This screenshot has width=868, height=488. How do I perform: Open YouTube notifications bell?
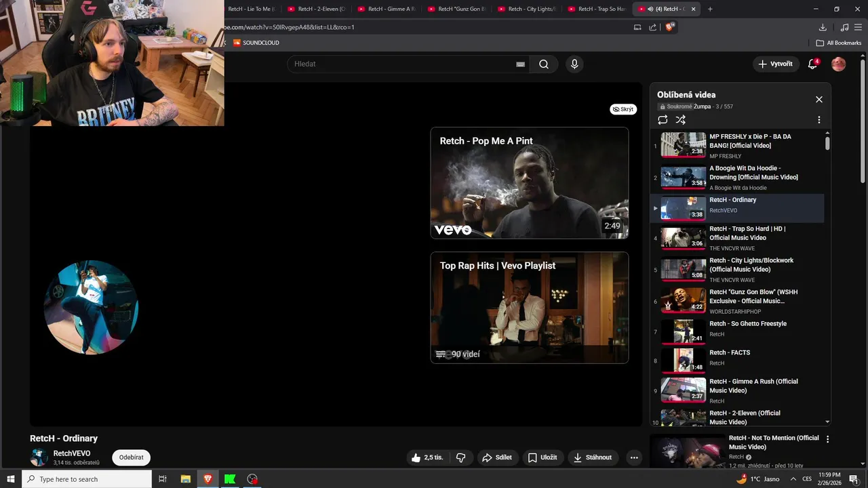(x=813, y=64)
